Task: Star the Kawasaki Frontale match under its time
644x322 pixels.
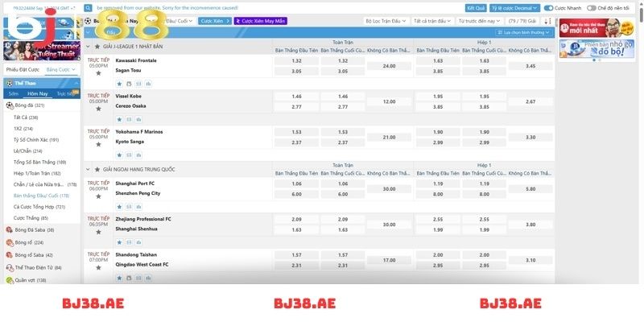Action: click(98, 73)
